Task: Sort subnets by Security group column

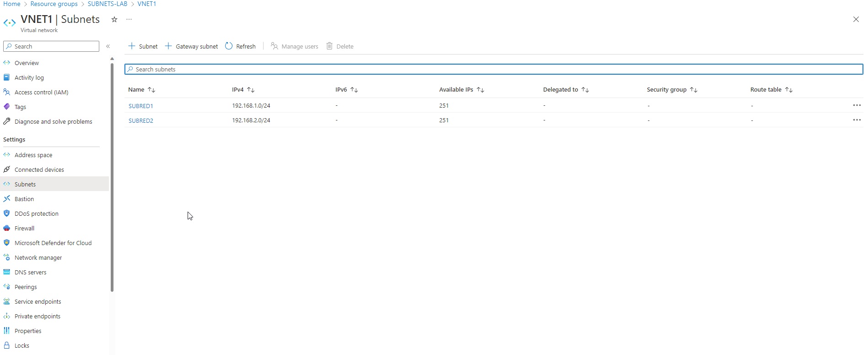Action: (672, 90)
